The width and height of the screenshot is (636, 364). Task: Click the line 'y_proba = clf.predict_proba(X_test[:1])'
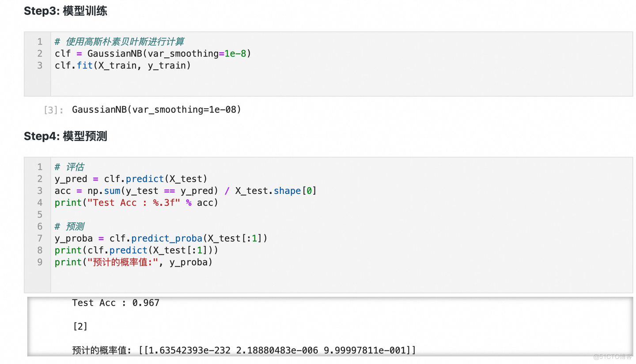click(x=161, y=239)
